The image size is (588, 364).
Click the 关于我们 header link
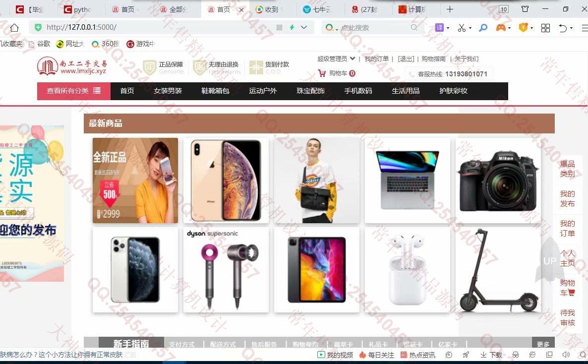click(467, 59)
